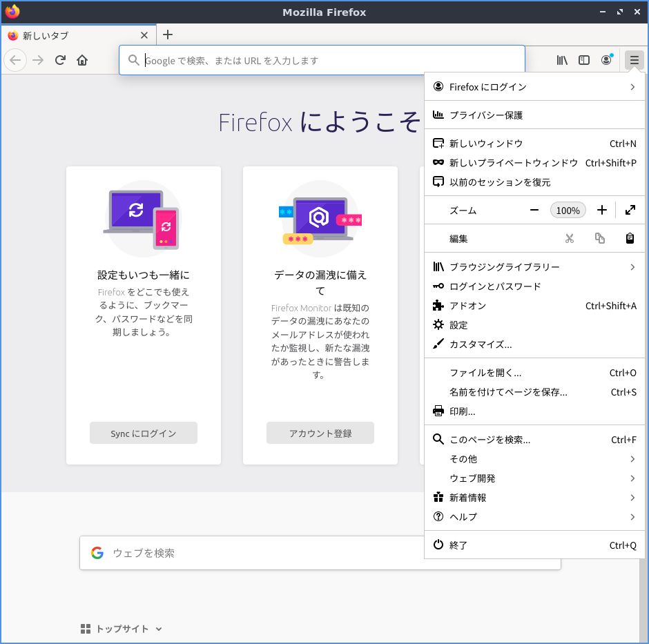Expand ウェブ開発 submenu
The image size is (649, 644).
pos(534,478)
